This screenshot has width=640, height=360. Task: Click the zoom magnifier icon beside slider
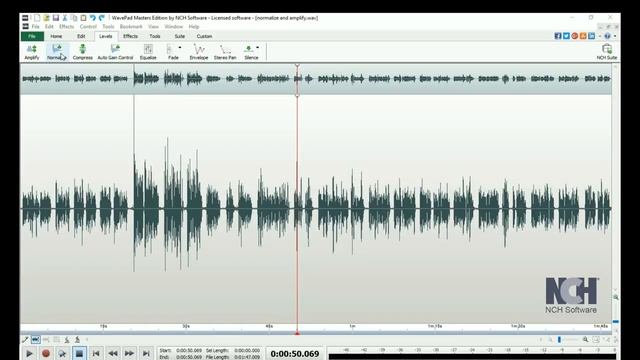(585, 339)
